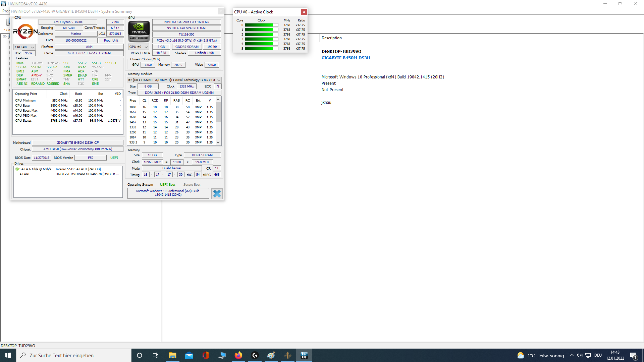Click the NVIDIA GeForce logo
644x362 pixels.
139,31
